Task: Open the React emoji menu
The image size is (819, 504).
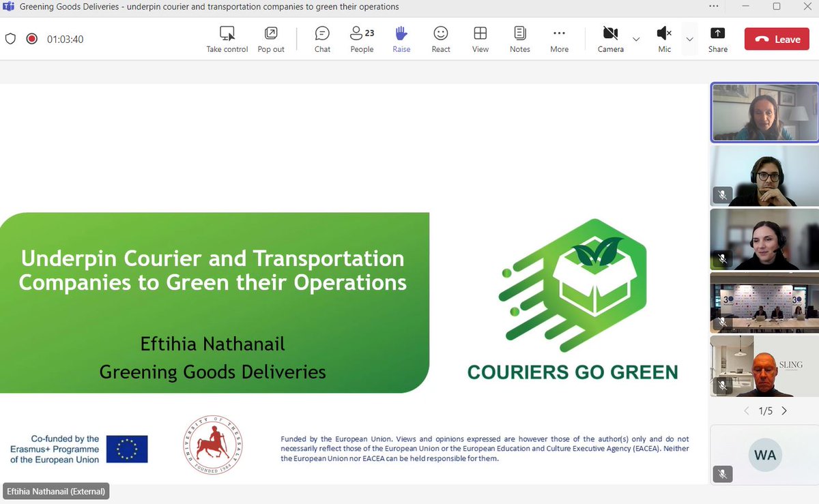Action: 441,40
